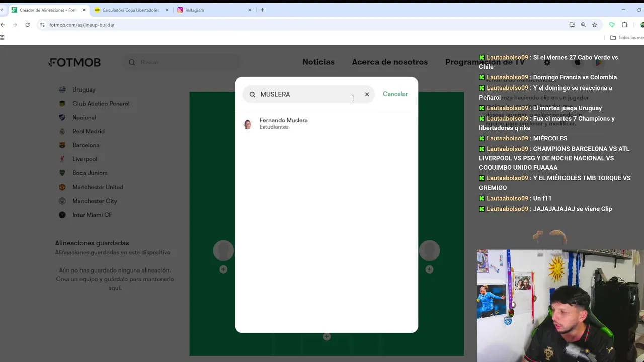Click the Barcelona crest icon
644x362 pixels.
coord(62,145)
